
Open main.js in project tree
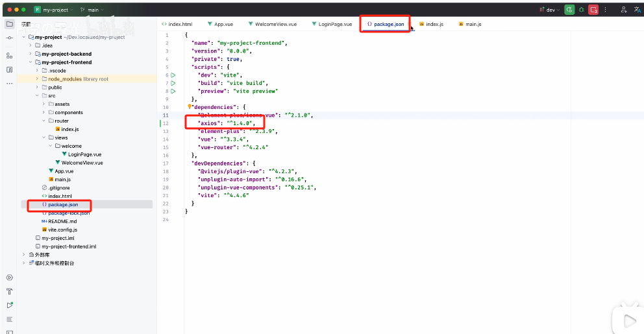coord(63,179)
